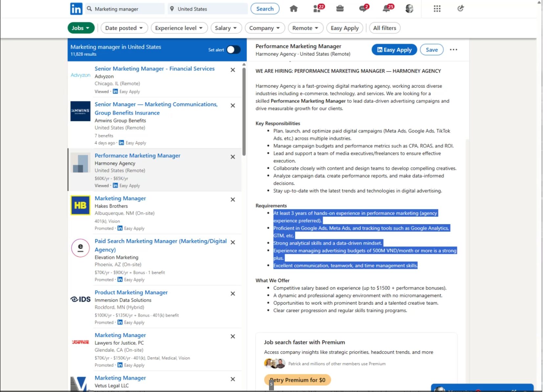Click the IDS company logo
The image size is (559, 392).
pyautogui.click(x=80, y=299)
